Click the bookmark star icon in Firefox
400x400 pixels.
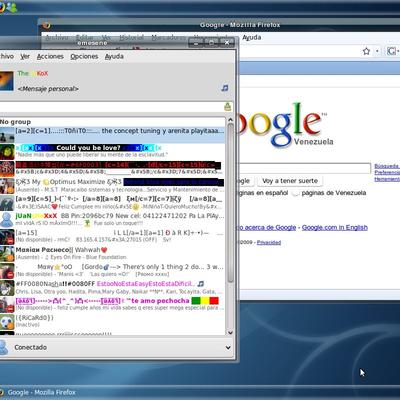click(366, 51)
